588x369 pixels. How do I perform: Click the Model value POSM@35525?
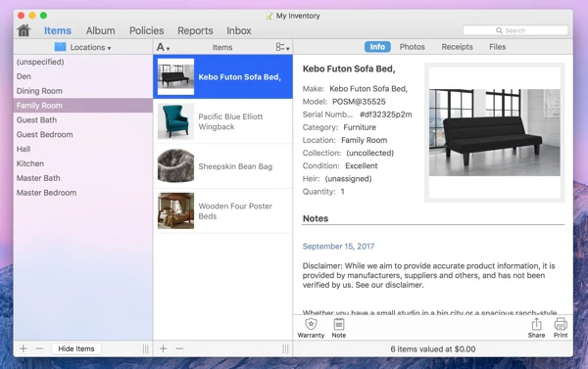(359, 102)
